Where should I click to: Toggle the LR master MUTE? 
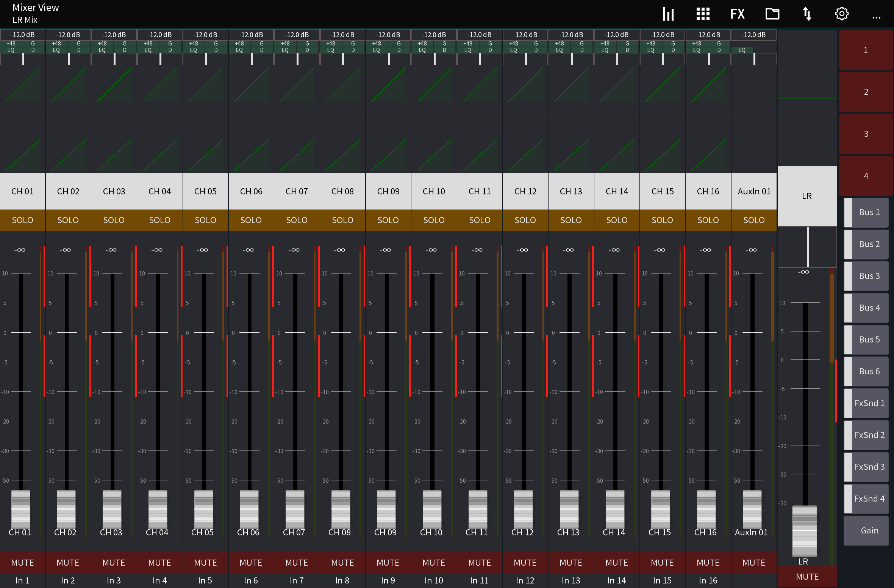pyautogui.click(x=807, y=577)
